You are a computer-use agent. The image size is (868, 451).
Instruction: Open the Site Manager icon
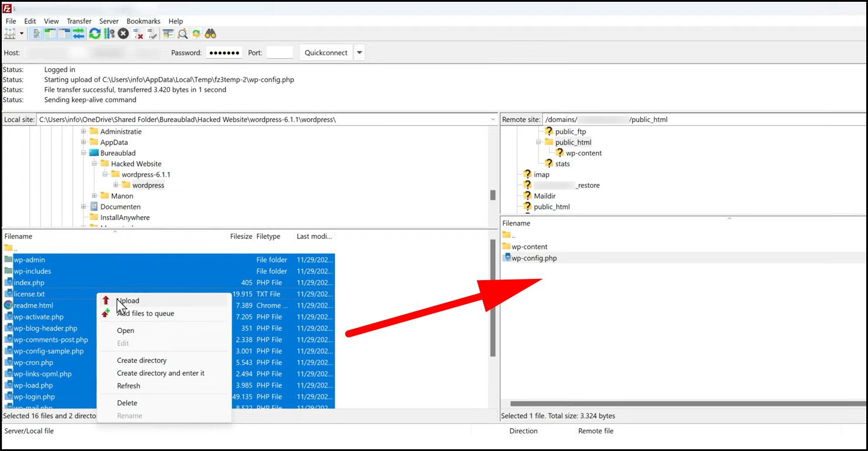(x=10, y=33)
